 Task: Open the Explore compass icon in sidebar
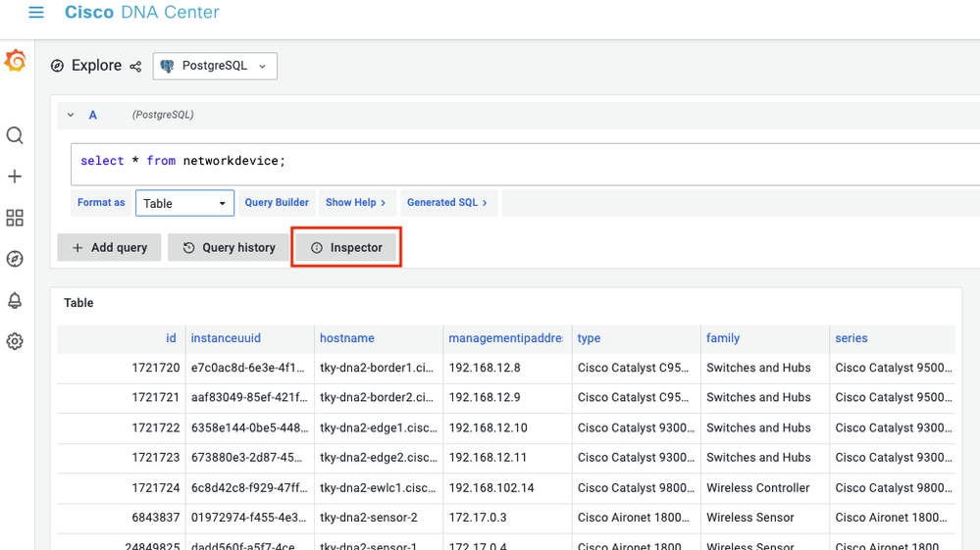point(15,259)
